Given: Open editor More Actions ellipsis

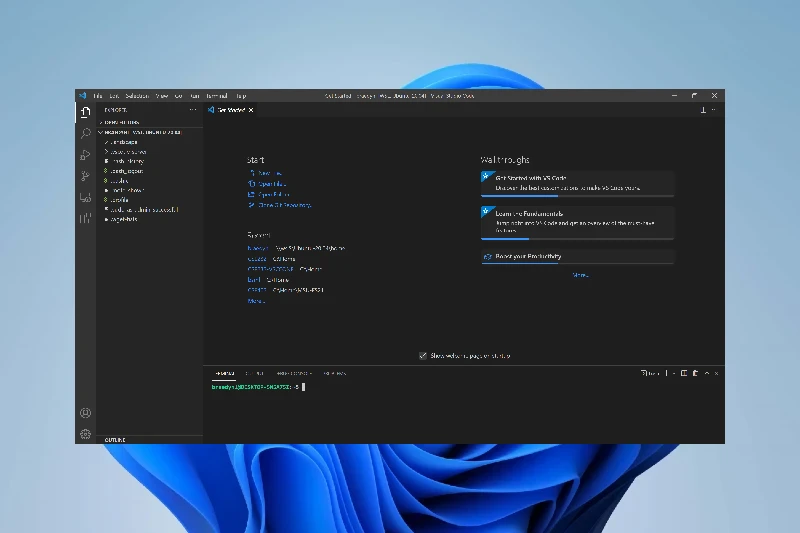Looking at the screenshot, I should click(x=714, y=110).
